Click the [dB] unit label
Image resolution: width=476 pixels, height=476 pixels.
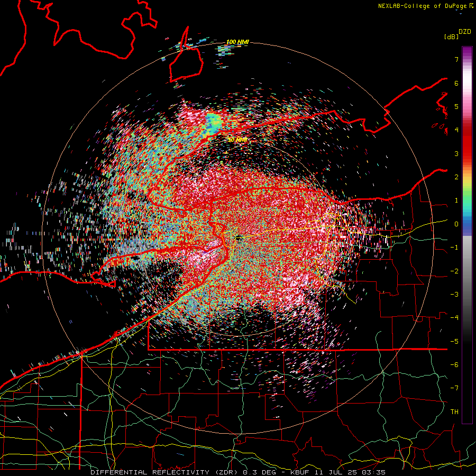(x=451, y=36)
